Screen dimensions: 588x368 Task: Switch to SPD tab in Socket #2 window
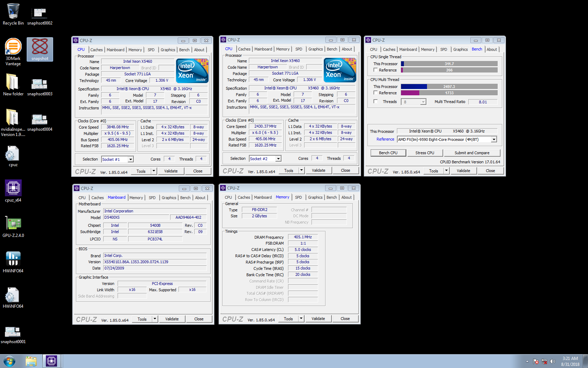click(299, 49)
